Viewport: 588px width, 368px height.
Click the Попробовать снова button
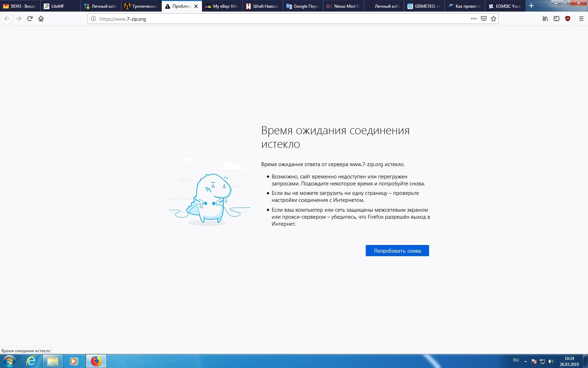coord(397,251)
